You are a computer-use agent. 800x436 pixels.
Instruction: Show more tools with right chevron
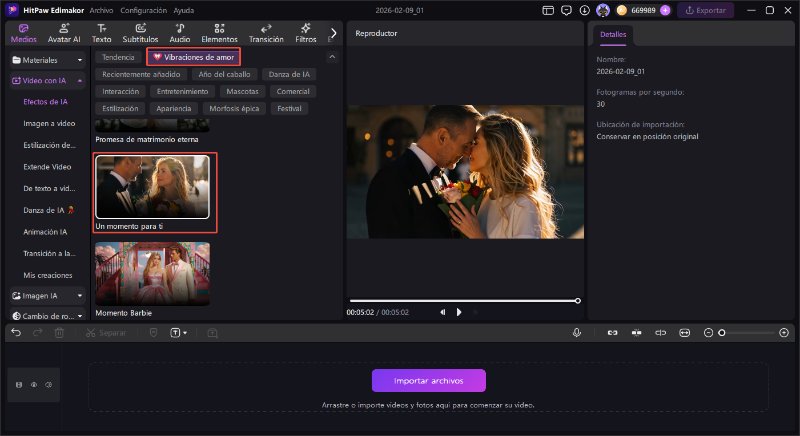coord(333,33)
